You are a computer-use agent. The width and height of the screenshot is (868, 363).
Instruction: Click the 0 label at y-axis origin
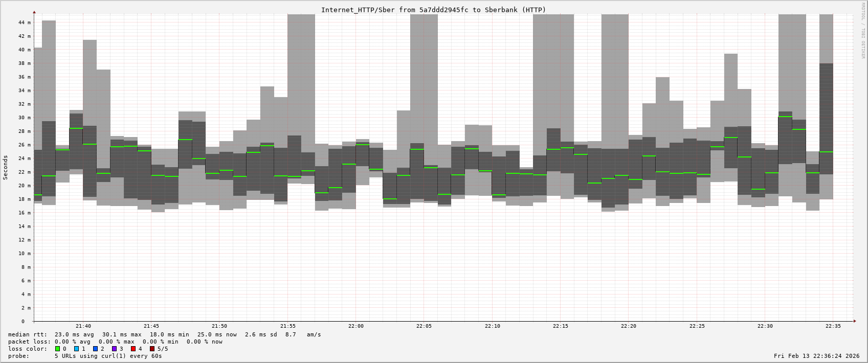(x=23, y=322)
